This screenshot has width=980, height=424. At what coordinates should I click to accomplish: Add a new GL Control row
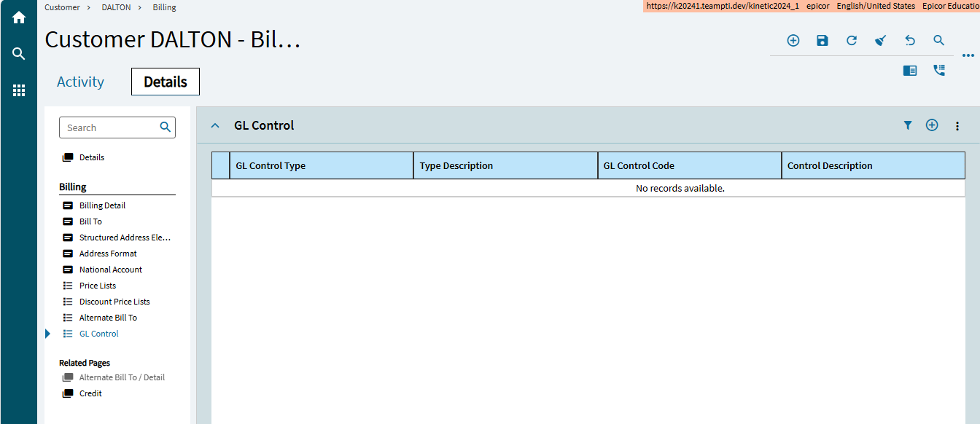click(932, 125)
